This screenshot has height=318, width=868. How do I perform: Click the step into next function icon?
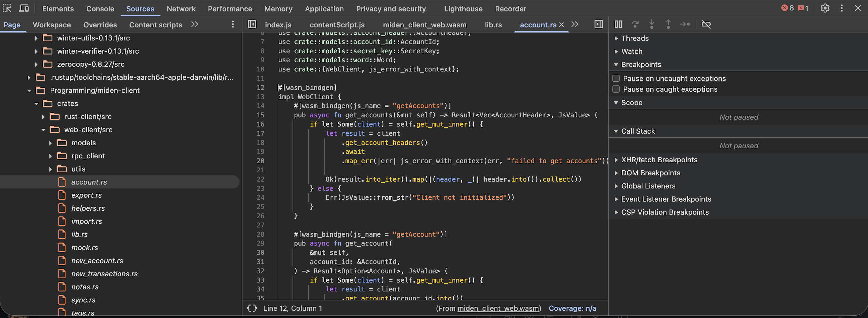652,24
